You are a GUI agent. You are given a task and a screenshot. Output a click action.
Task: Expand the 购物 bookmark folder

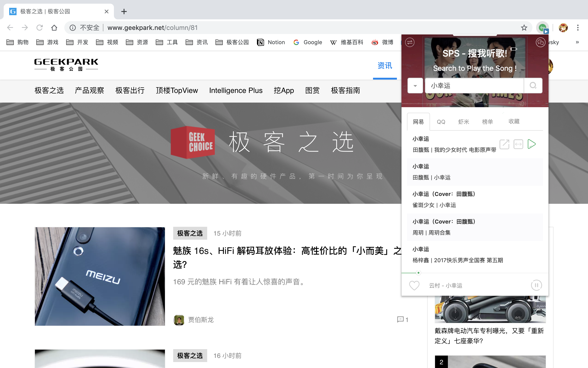tap(17, 42)
